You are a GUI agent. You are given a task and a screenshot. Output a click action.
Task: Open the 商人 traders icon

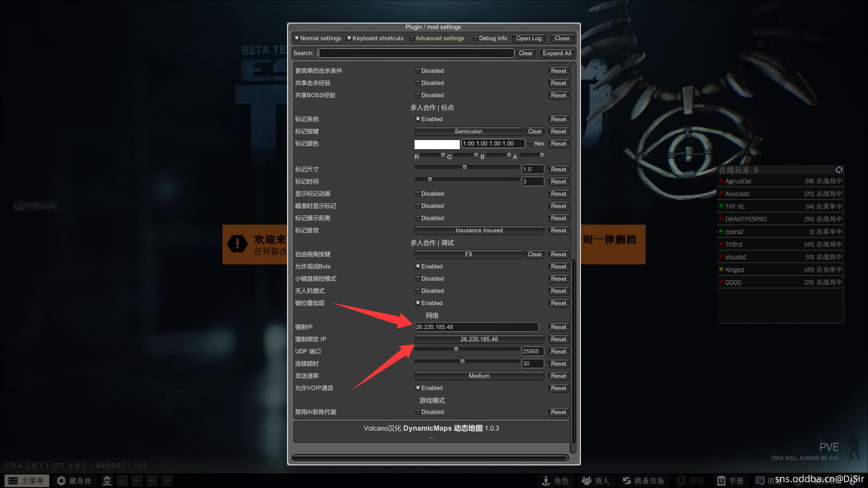(587, 481)
